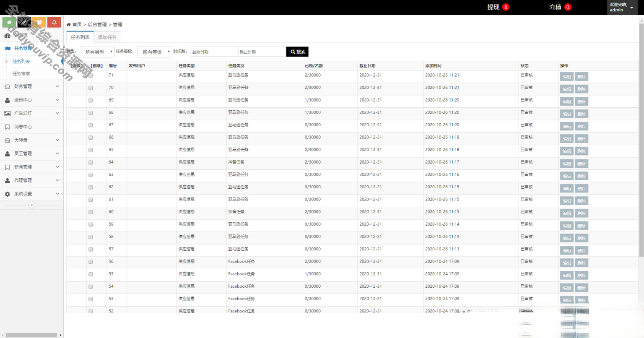This screenshot has height=338, width=644.
Task: Click the 删除 delete button for task 70
Action: pos(582,89)
